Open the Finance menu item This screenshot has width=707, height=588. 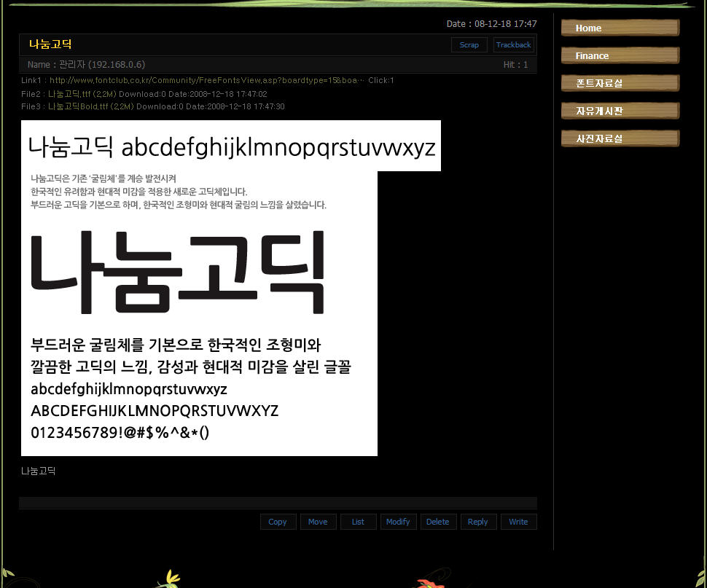[620, 56]
